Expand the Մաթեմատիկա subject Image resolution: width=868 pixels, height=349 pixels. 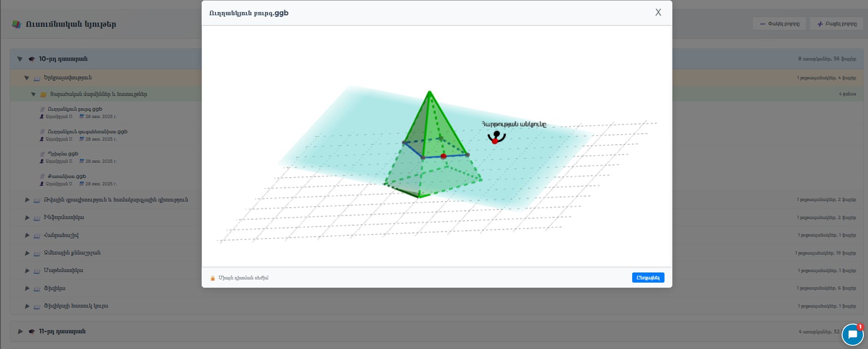point(27,271)
